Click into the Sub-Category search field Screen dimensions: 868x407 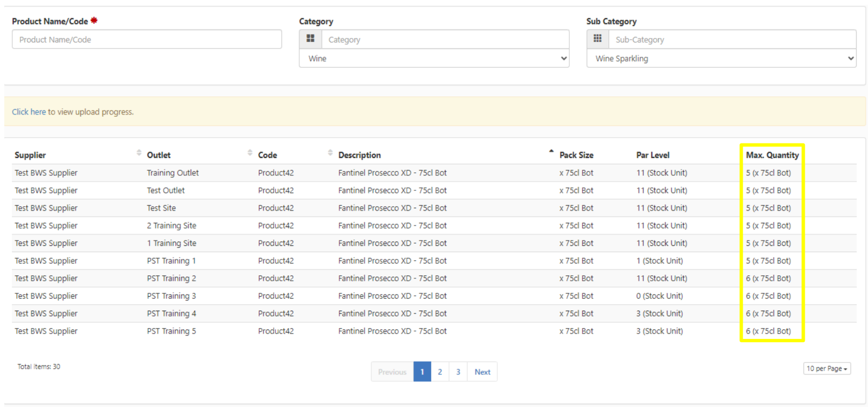[731, 40]
